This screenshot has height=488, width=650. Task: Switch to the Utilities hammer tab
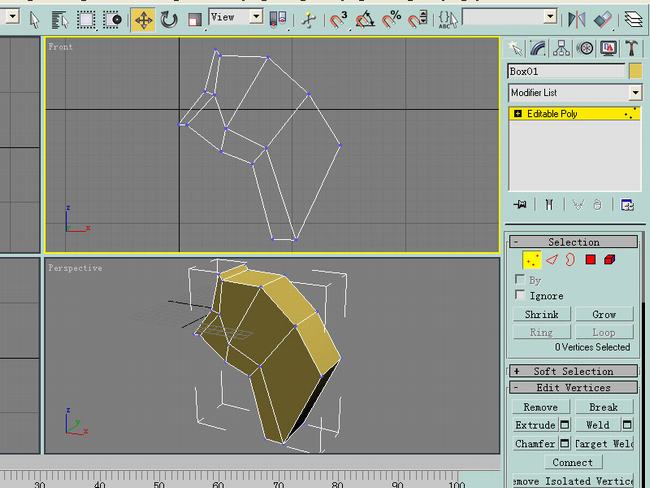tap(631, 48)
